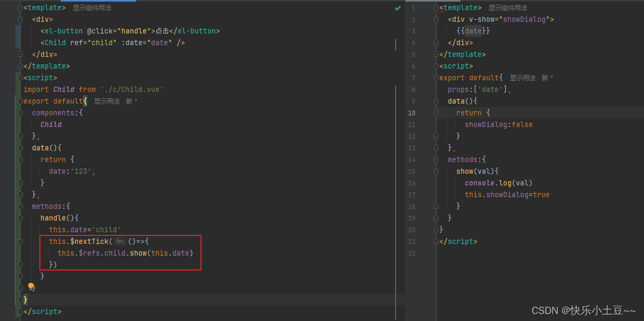Click console.log(val) on line 16

(x=499, y=183)
